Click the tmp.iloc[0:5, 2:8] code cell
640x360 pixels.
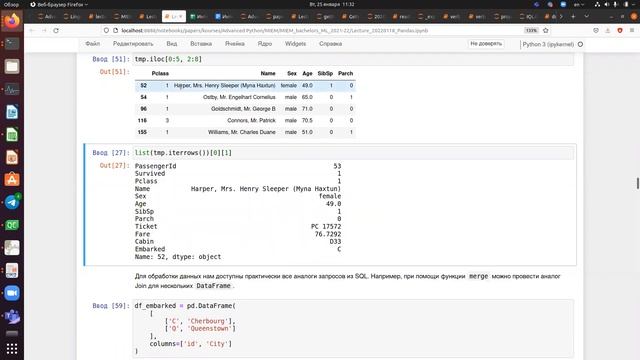(x=353, y=59)
